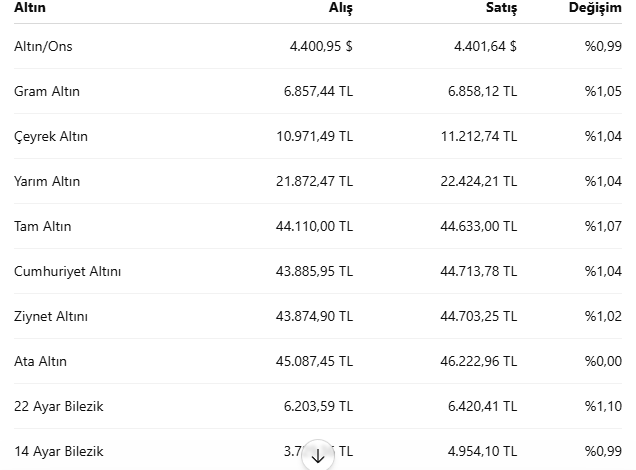
Task: Click 22 Ayar Bilezik change %1,10
Action: pos(603,406)
